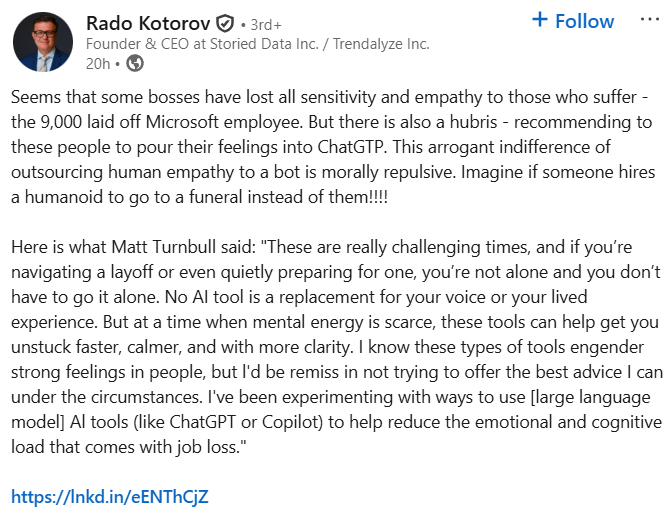672x514 pixels.
Task: Click the plus icon beside Follow
Action: click(540, 20)
